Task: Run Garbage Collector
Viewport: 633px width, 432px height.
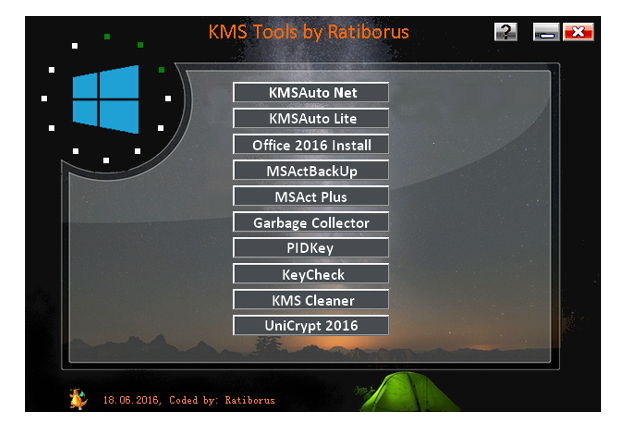Action: click(311, 222)
